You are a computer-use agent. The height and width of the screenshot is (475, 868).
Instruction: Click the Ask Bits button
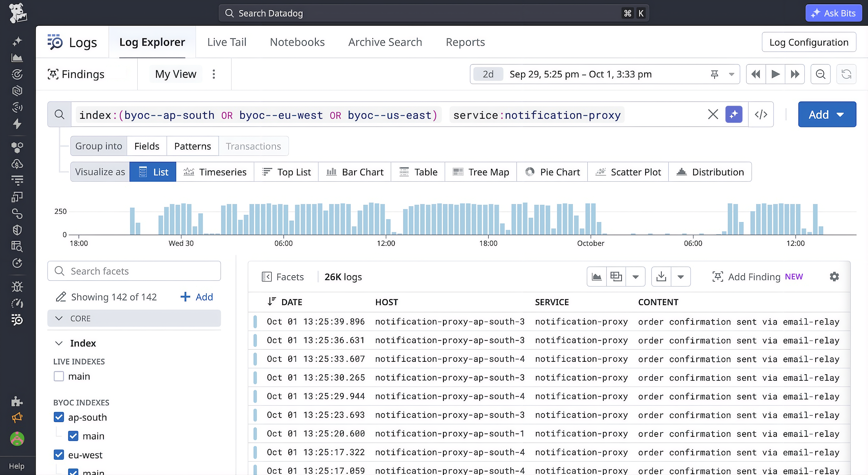tap(834, 13)
